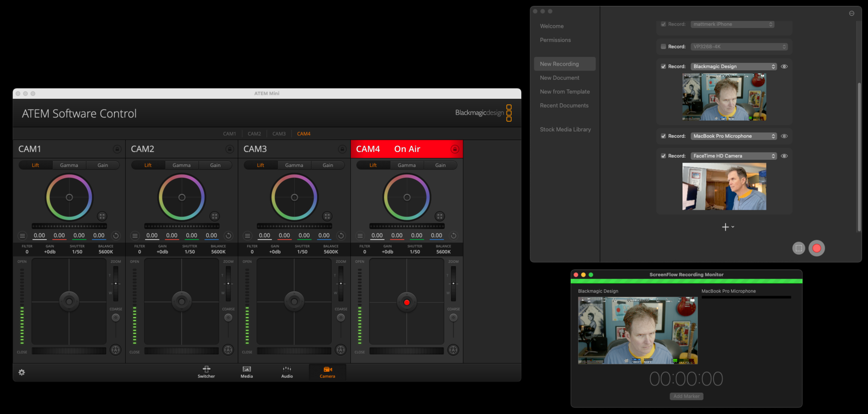Image resolution: width=868 pixels, height=414 pixels.
Task: Open Recent Documents in sidebar
Action: (564, 106)
